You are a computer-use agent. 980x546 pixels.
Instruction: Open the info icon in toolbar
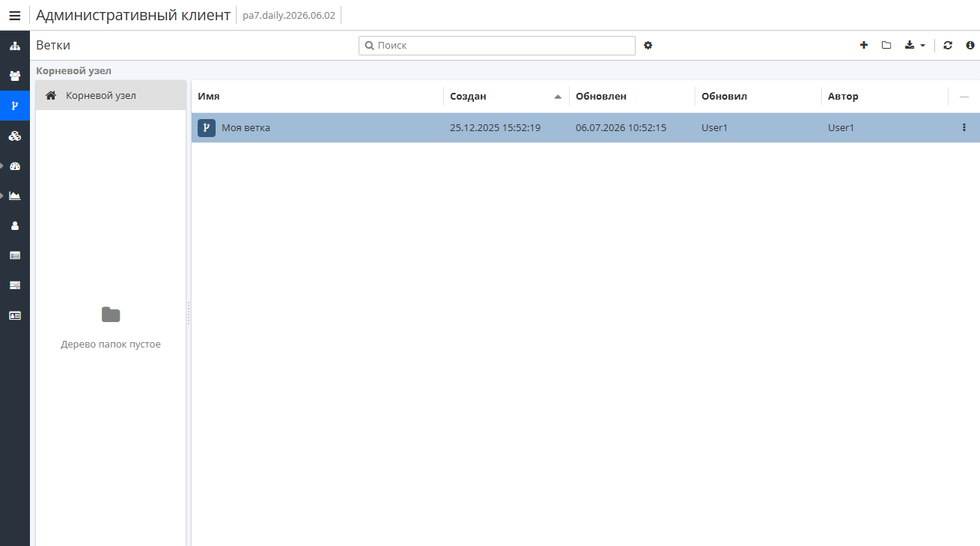tap(970, 46)
